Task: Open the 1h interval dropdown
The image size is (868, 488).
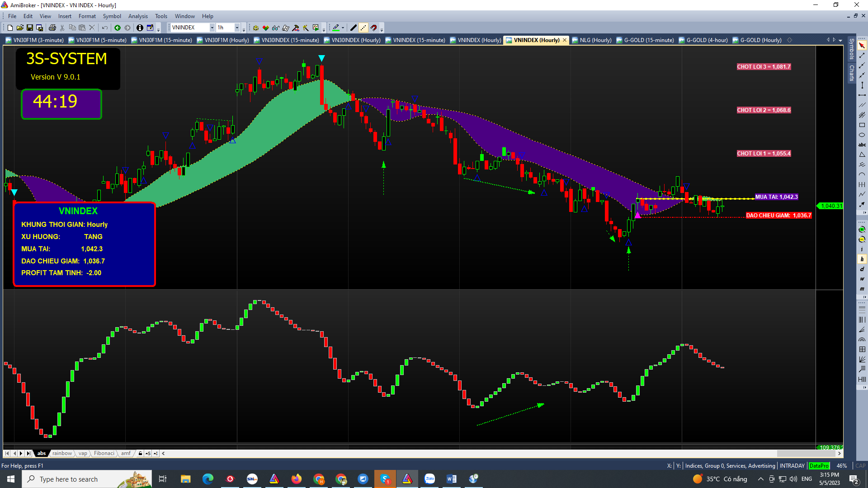Action: coord(237,28)
